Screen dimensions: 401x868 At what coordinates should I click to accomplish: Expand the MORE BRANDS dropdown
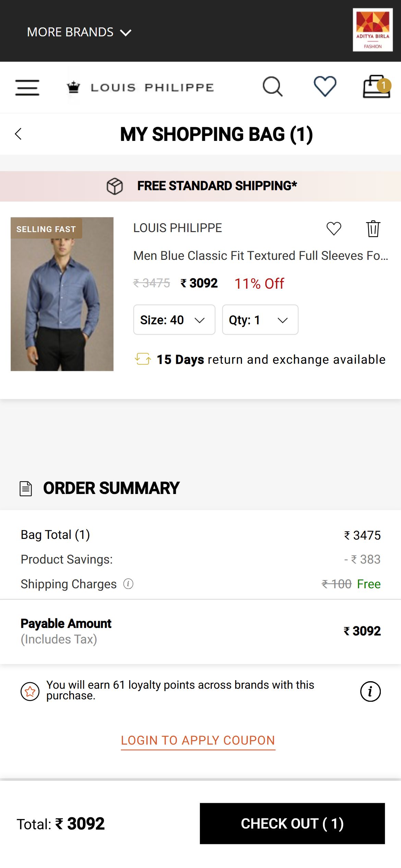(79, 32)
